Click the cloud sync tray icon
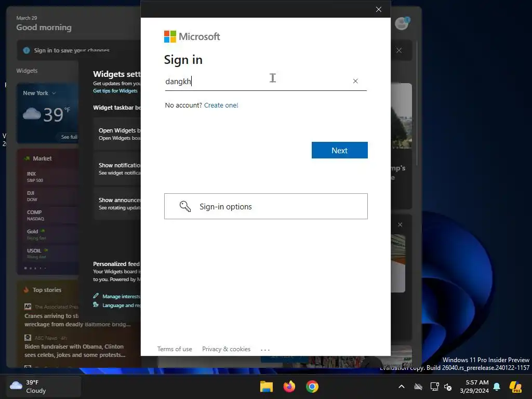This screenshot has width=532, height=399. coord(418,387)
